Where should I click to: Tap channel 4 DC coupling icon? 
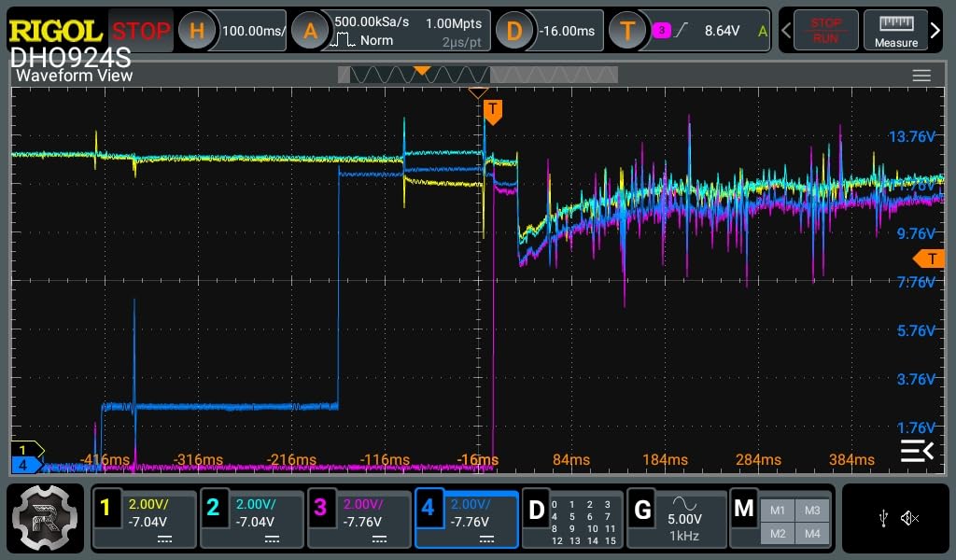(x=486, y=539)
